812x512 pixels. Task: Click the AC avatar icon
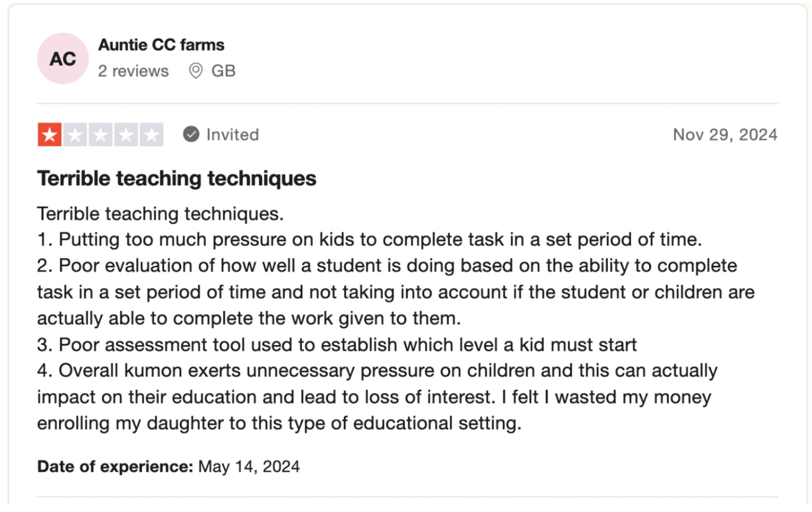point(62,58)
